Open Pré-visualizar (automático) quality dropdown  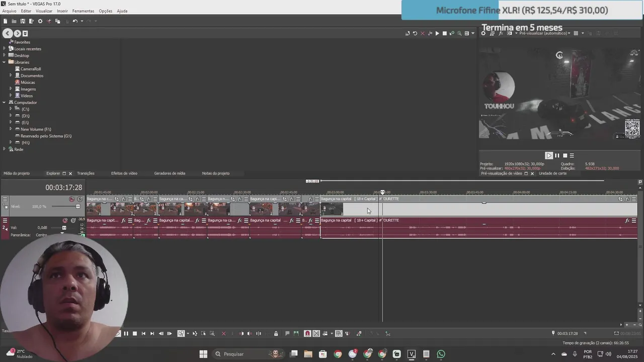pyautogui.click(x=544, y=33)
